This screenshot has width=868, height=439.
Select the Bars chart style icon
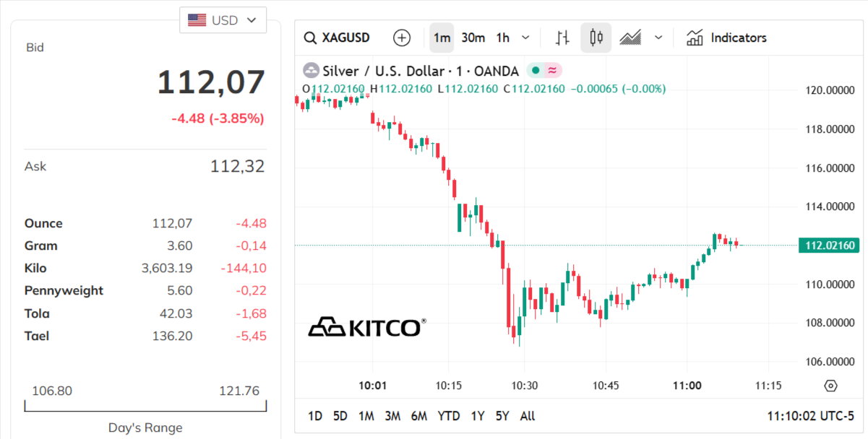click(563, 38)
